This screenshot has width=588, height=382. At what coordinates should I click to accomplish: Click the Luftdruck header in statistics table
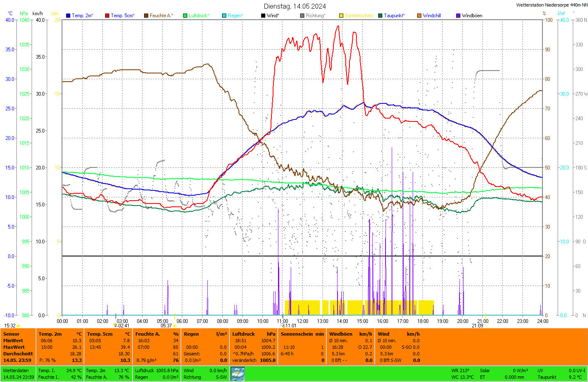[243, 334]
